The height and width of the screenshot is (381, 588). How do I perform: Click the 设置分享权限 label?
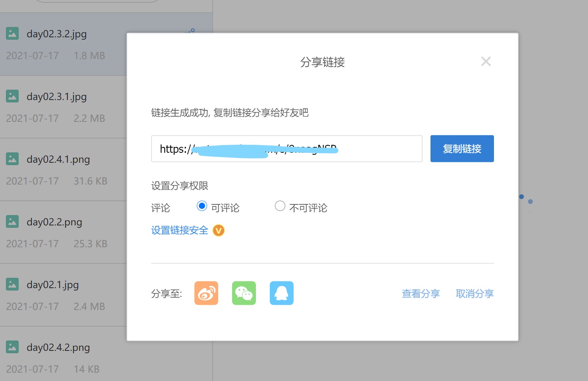(x=180, y=186)
